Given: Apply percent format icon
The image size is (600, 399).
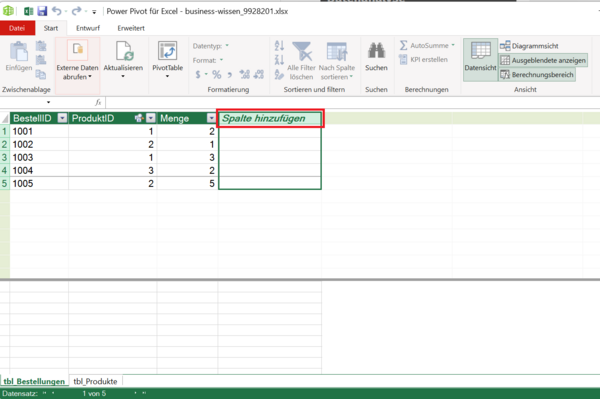Looking at the screenshot, I should (217, 74).
